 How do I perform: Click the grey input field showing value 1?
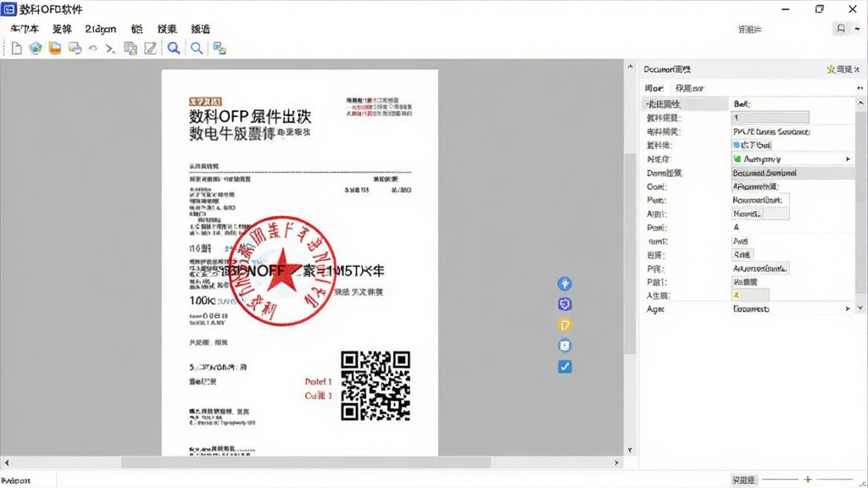(x=770, y=117)
